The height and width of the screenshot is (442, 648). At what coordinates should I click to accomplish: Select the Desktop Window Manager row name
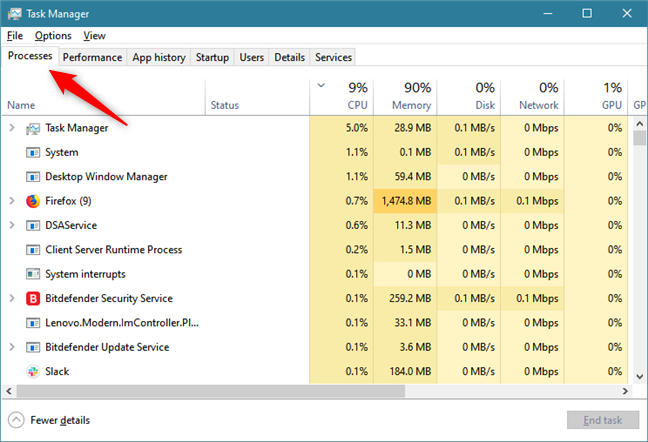106,177
